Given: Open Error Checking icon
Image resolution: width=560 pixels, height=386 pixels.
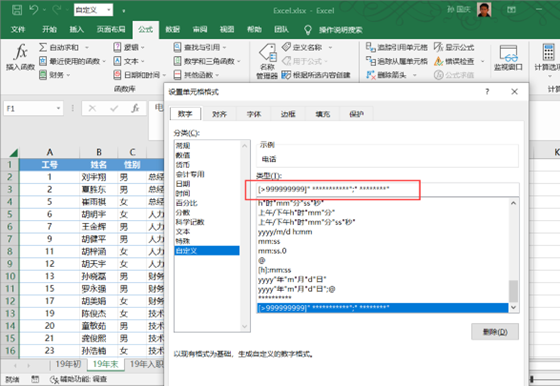Looking at the screenshot, I should (x=438, y=61).
